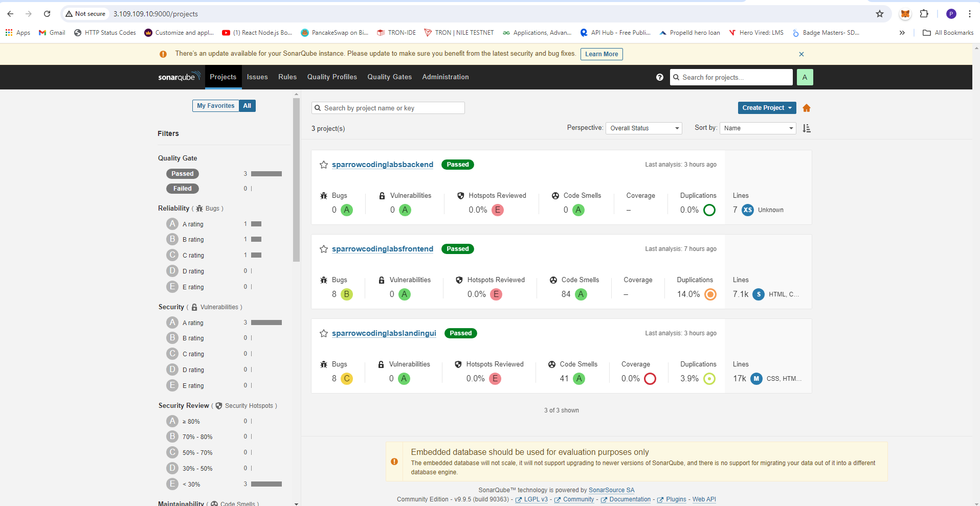Favorite the sparrowcodinglabslandingui project star
980x506 pixels.
(x=324, y=333)
